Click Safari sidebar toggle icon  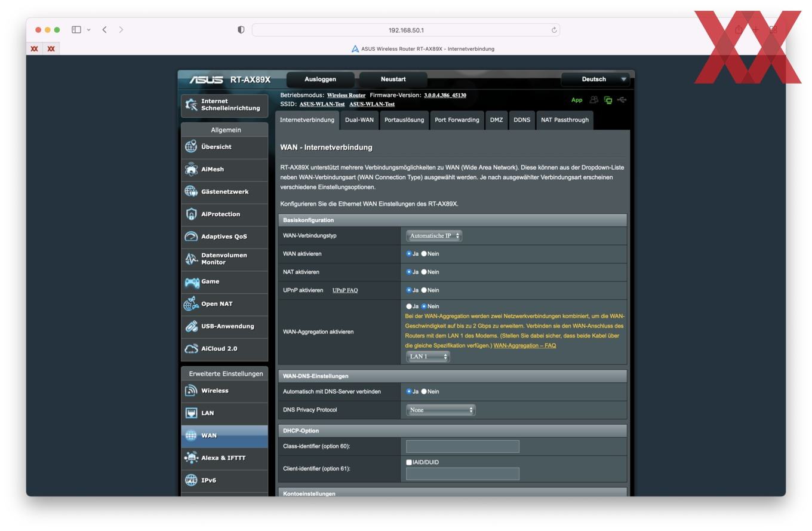(76, 30)
